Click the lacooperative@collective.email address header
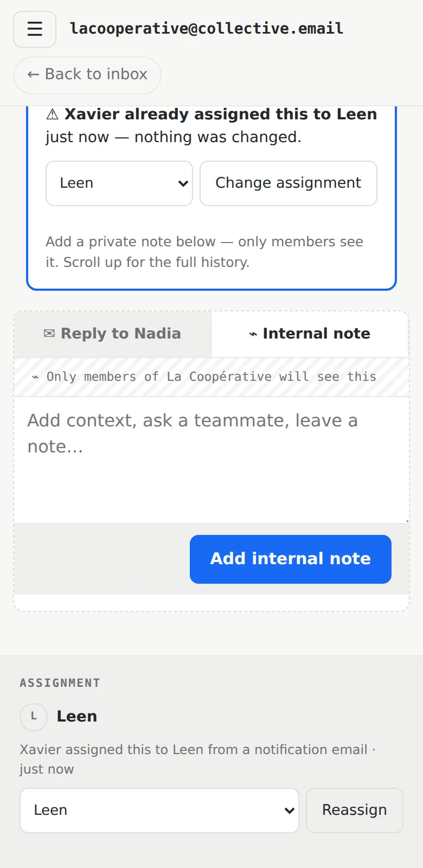 point(207,28)
